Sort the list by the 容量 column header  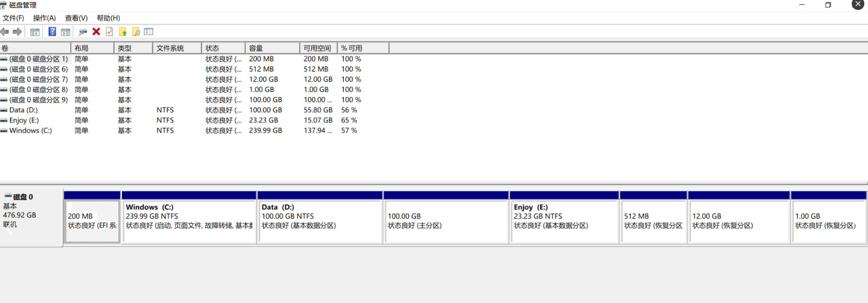pos(272,48)
